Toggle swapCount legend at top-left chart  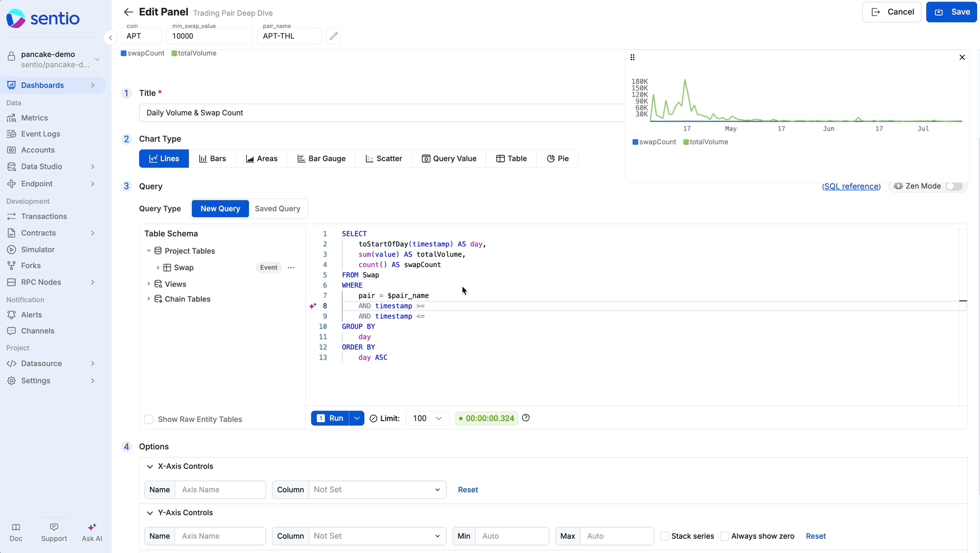[143, 53]
